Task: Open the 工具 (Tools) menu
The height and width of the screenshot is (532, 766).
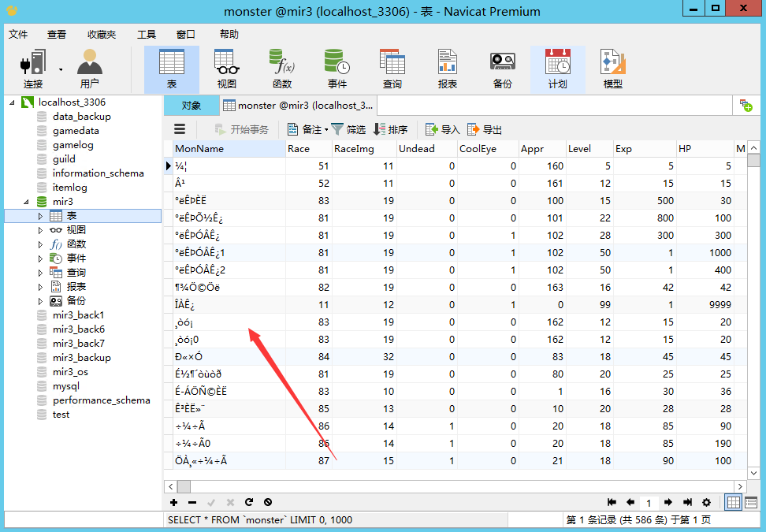Action: (147, 35)
